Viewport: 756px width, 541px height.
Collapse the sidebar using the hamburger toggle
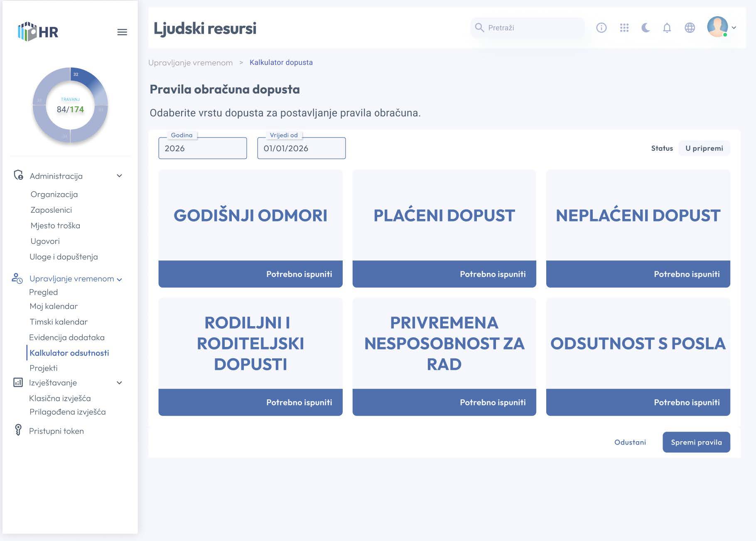tap(123, 32)
